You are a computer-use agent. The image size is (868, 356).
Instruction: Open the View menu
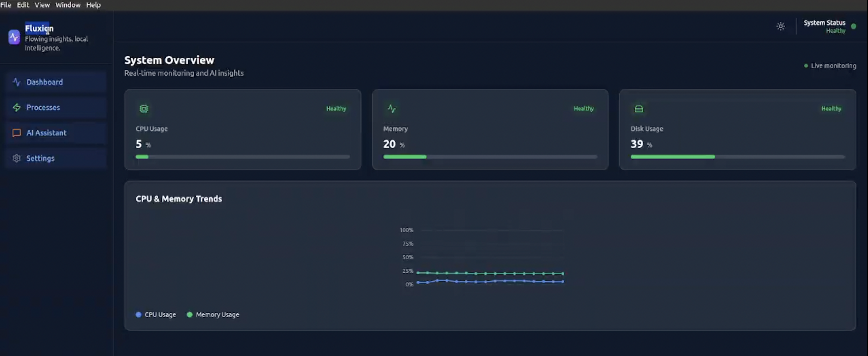42,5
